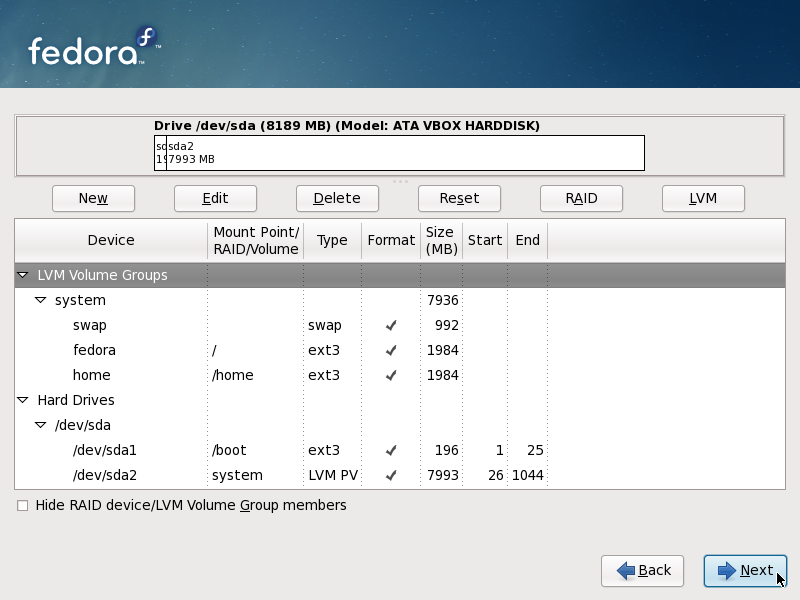The height and width of the screenshot is (600, 800).
Task: Select the small sda1 drive segment
Action: [x=160, y=153]
